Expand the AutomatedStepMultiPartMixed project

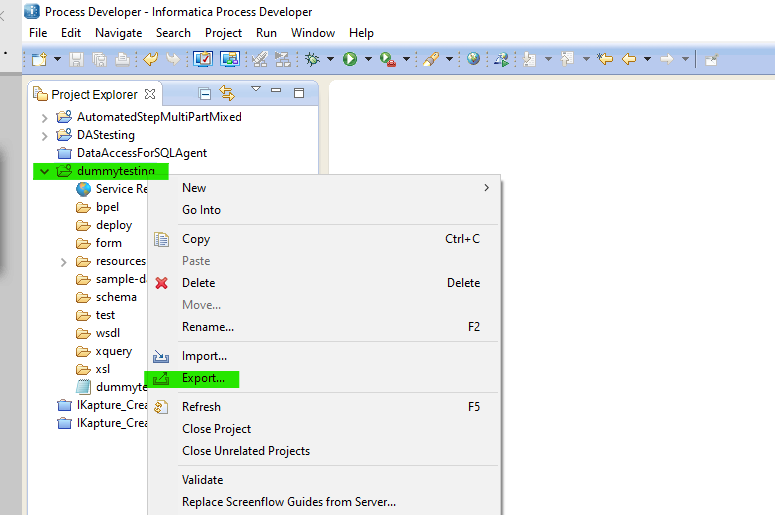click(44, 118)
